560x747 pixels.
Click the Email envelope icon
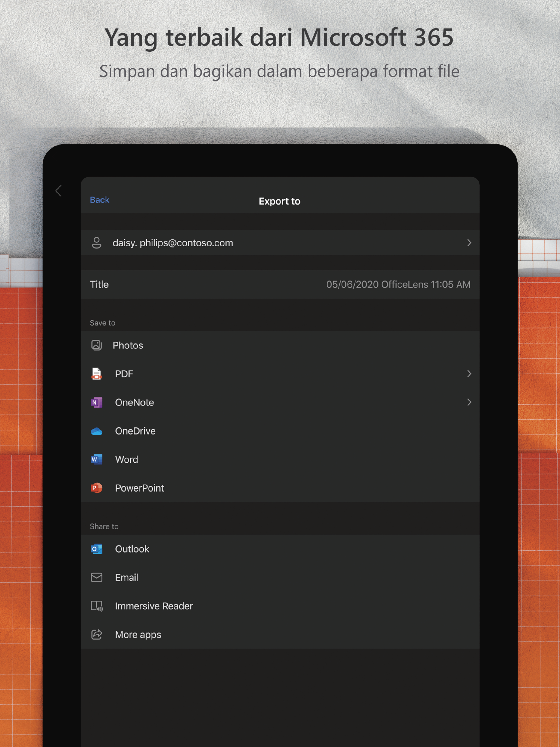click(96, 577)
